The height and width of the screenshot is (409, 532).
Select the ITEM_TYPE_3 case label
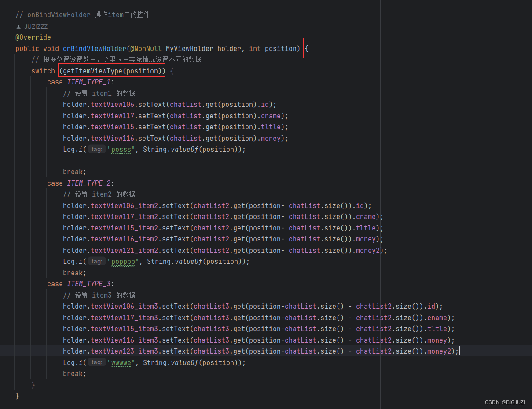[x=88, y=284]
